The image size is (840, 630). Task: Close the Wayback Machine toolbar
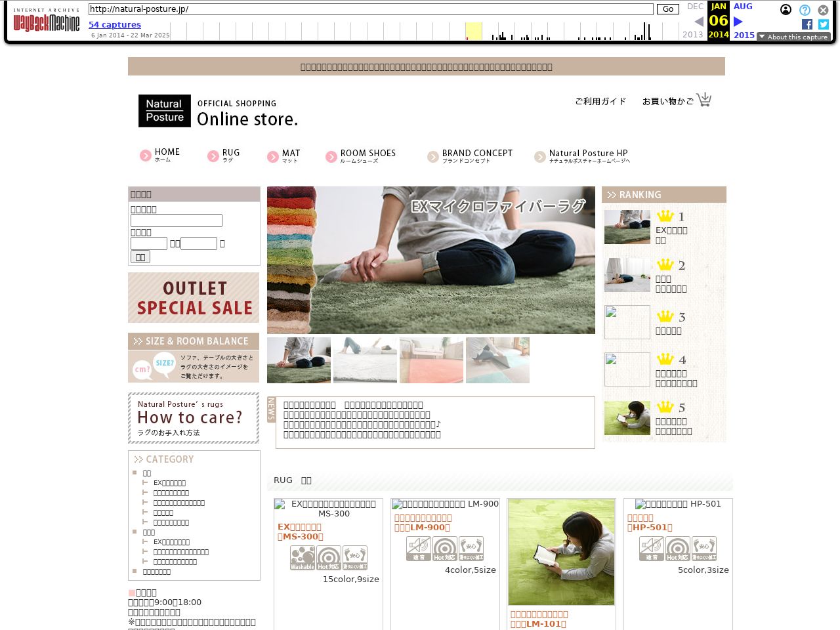click(823, 10)
